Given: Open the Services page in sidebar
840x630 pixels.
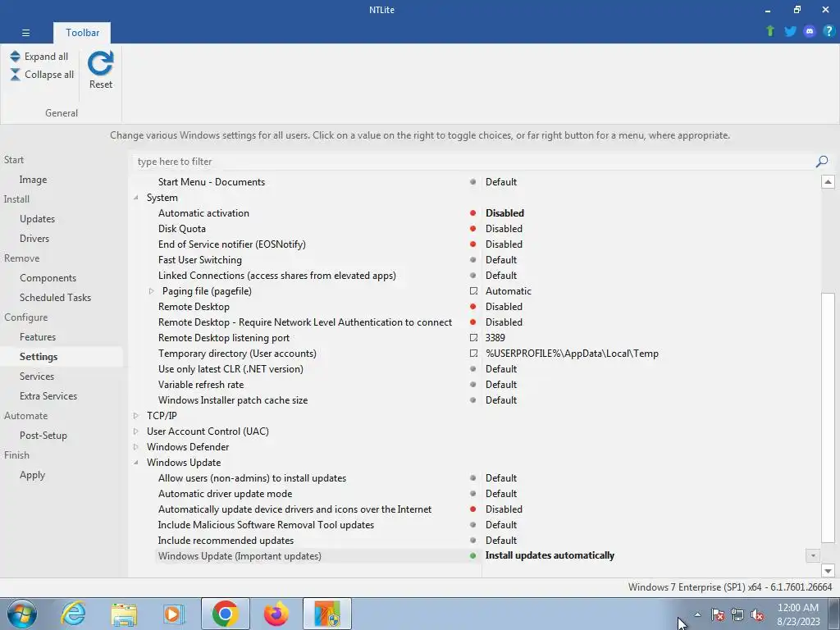Looking at the screenshot, I should tap(36, 376).
